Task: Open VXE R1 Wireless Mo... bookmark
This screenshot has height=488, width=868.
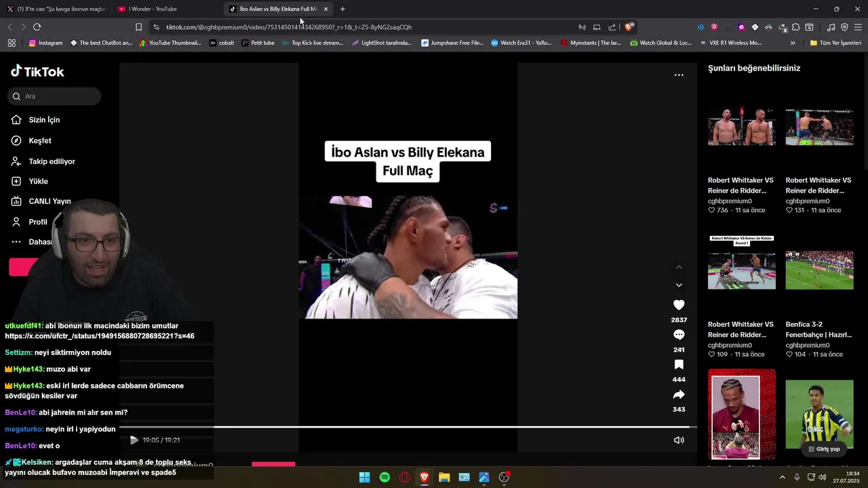Action: [730, 43]
